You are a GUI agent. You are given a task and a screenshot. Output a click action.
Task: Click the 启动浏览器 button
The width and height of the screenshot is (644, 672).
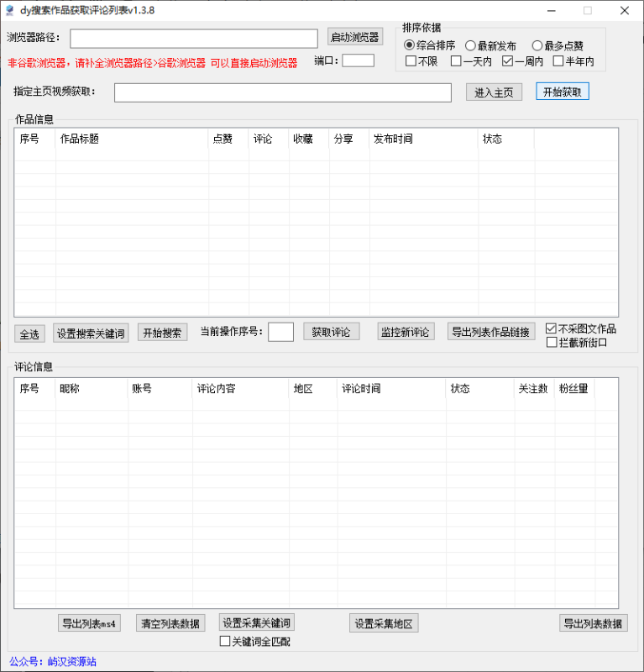(x=355, y=37)
